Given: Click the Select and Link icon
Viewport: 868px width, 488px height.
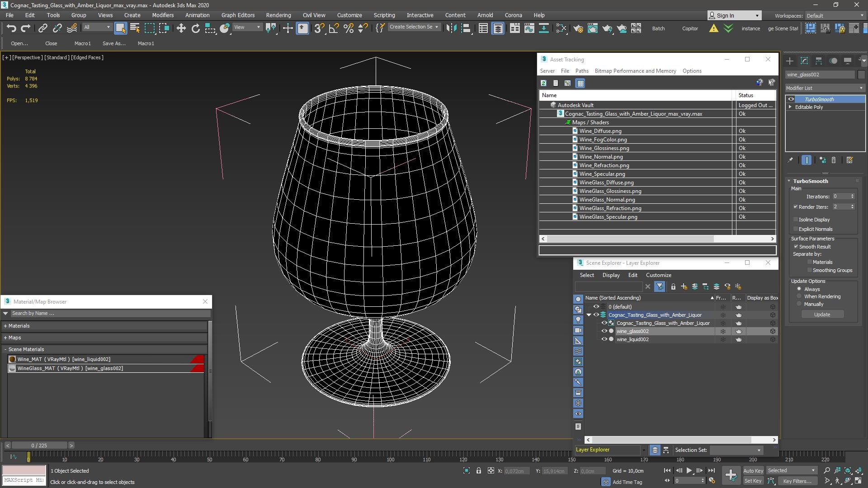Looking at the screenshot, I should pyautogui.click(x=42, y=28).
